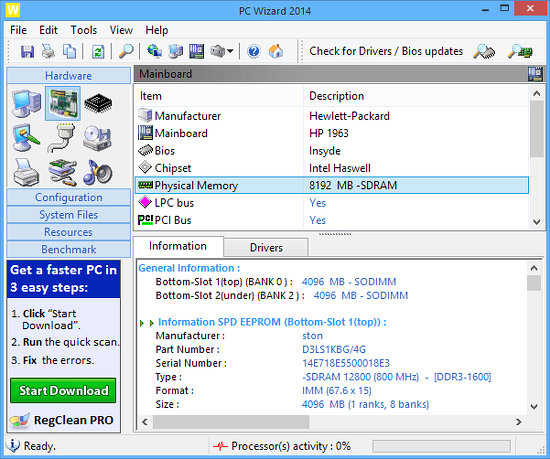The height and width of the screenshot is (459, 550).
Task: Click the Description column header
Action: (416, 96)
